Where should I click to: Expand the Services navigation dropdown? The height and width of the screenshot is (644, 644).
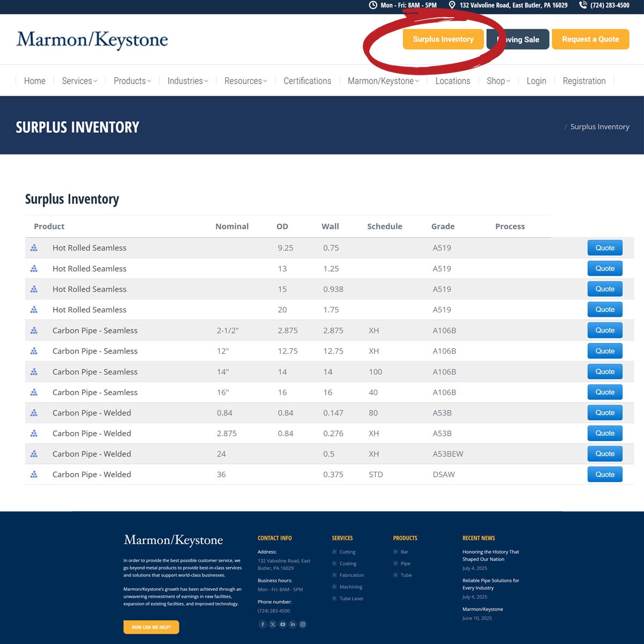pos(79,81)
